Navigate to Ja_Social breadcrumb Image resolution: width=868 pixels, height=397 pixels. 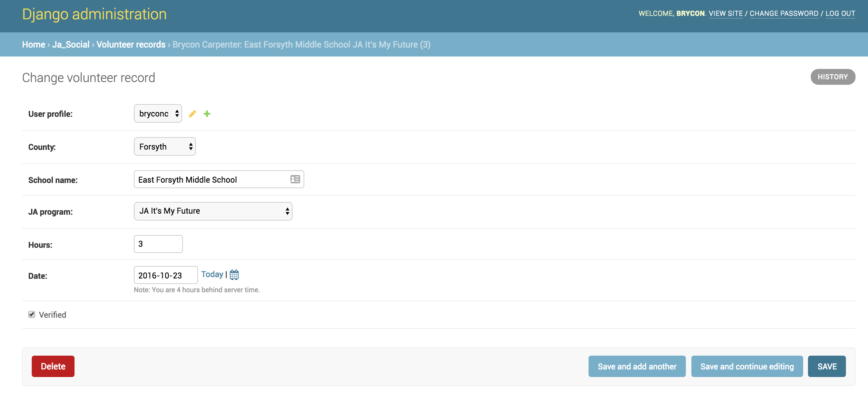[x=71, y=44]
